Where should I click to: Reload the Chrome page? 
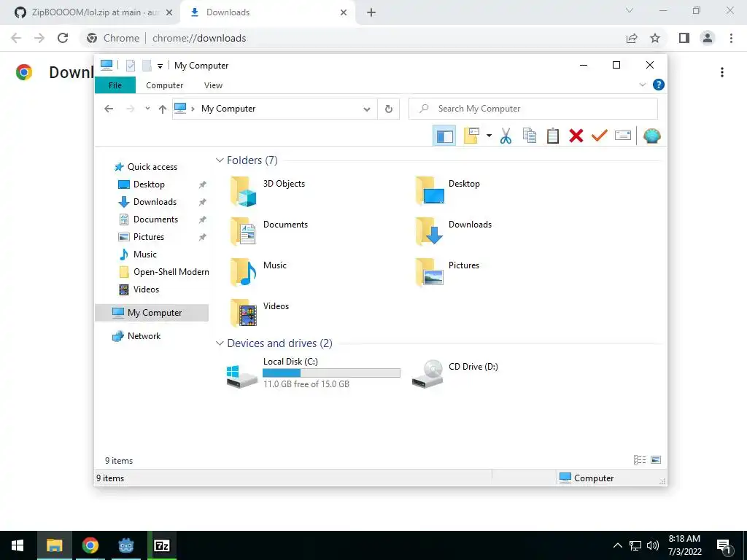tap(63, 38)
